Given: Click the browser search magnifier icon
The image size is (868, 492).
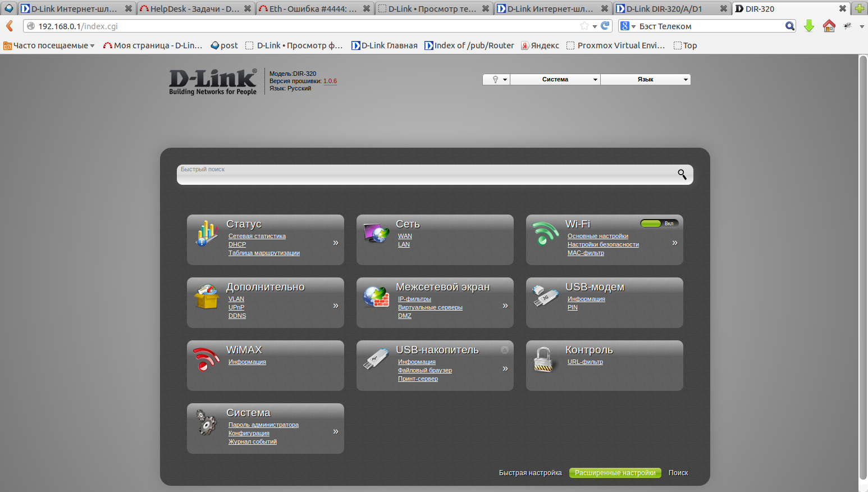Looking at the screenshot, I should (790, 26).
